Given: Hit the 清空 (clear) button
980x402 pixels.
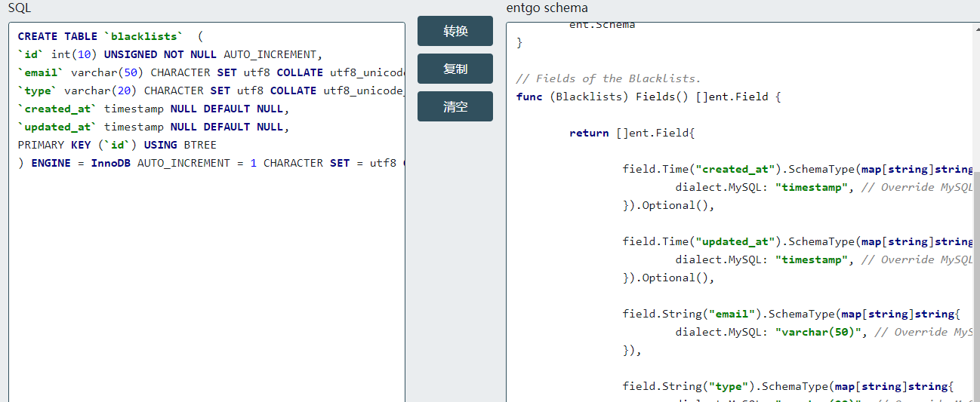Looking at the screenshot, I should point(455,106).
